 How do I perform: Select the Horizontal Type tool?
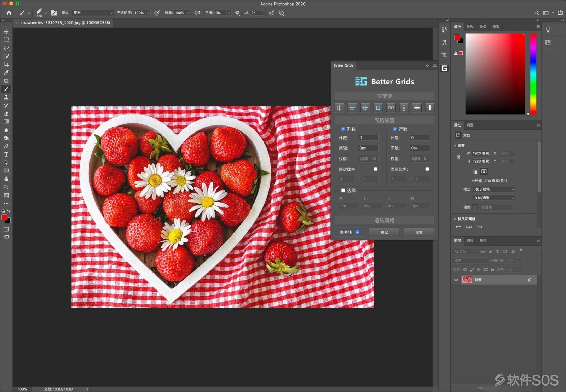point(6,154)
